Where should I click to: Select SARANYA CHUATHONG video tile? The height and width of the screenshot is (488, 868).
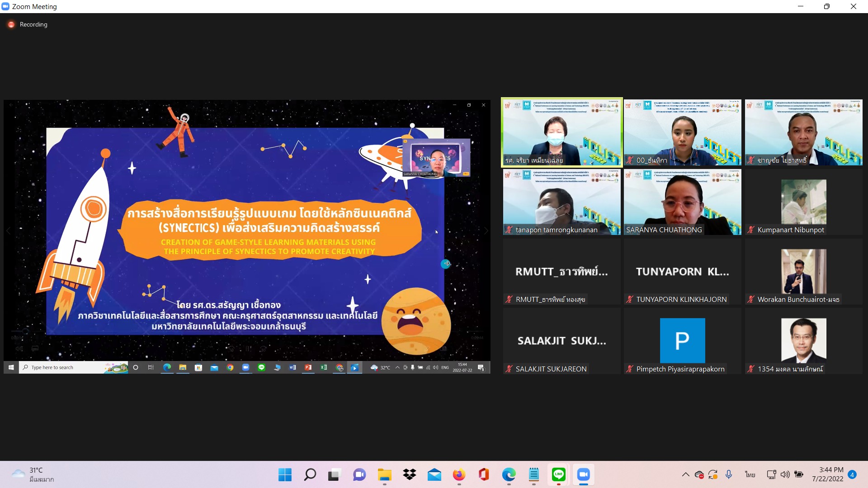pos(682,202)
